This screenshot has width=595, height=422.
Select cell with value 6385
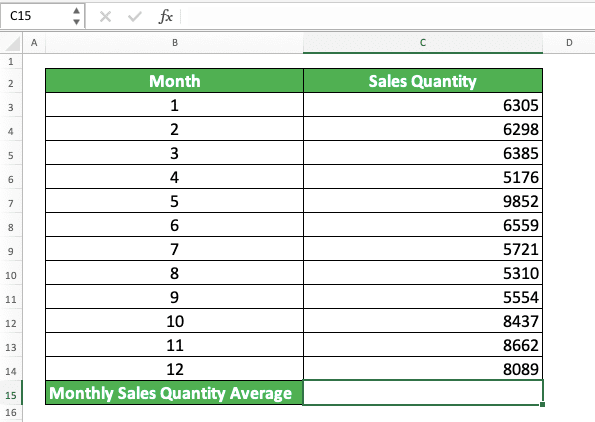click(423, 153)
